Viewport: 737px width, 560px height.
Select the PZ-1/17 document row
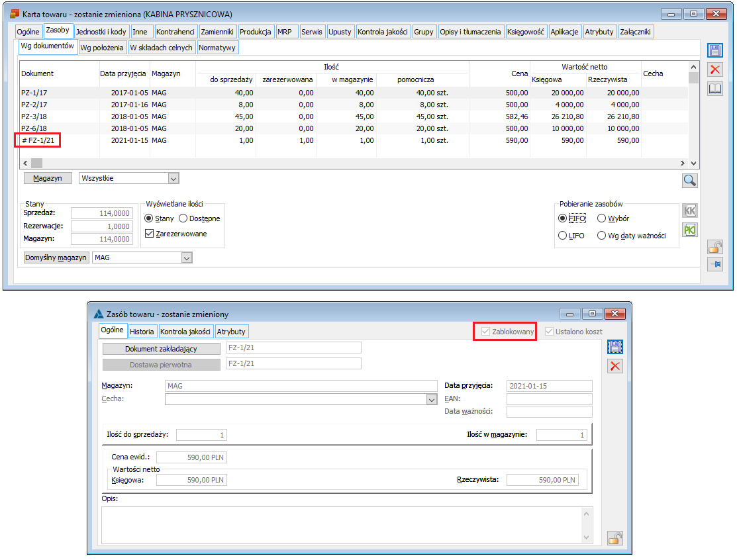[354, 93]
